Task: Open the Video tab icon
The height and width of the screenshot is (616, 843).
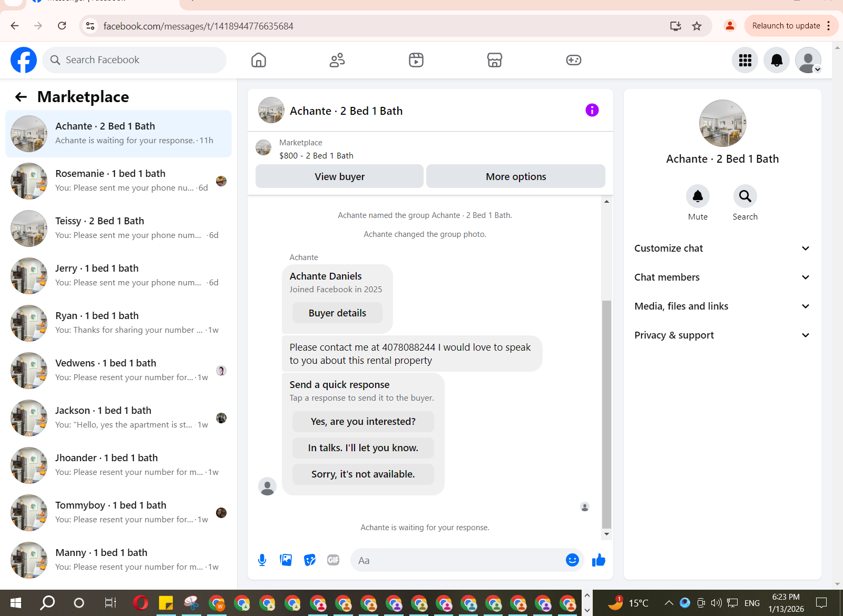Action: tap(416, 60)
